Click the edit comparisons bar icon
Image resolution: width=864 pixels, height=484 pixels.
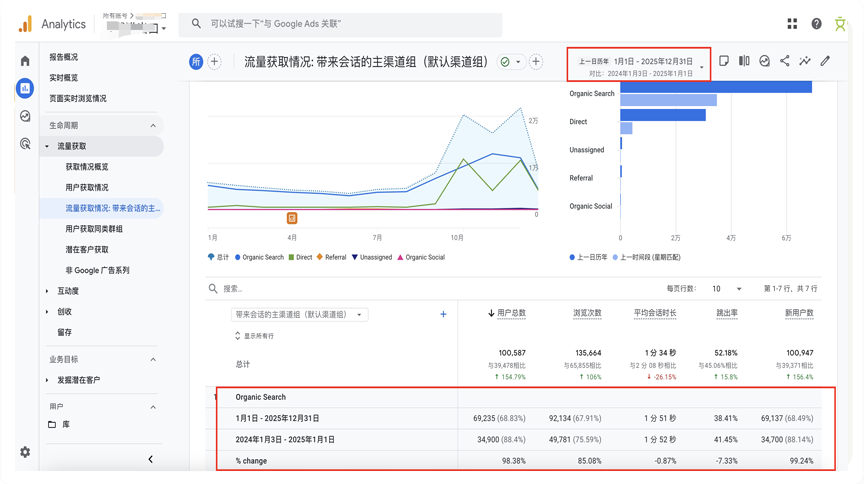(x=744, y=62)
